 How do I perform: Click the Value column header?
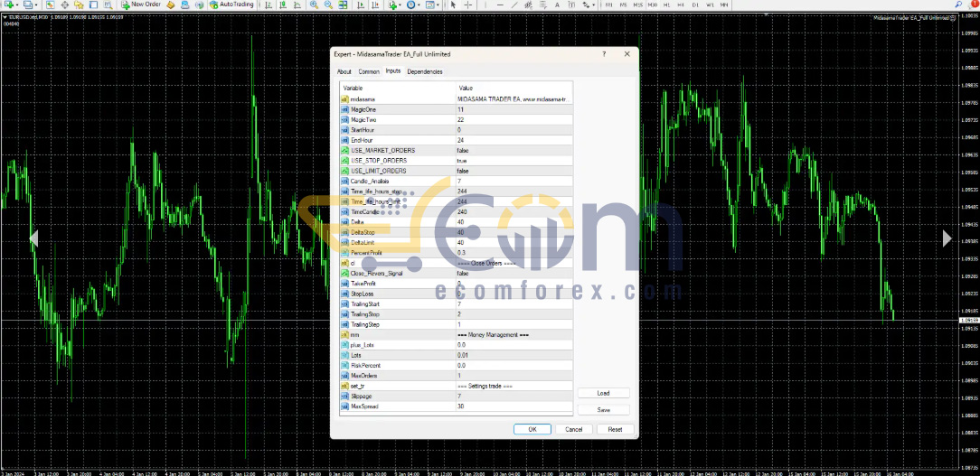514,89
